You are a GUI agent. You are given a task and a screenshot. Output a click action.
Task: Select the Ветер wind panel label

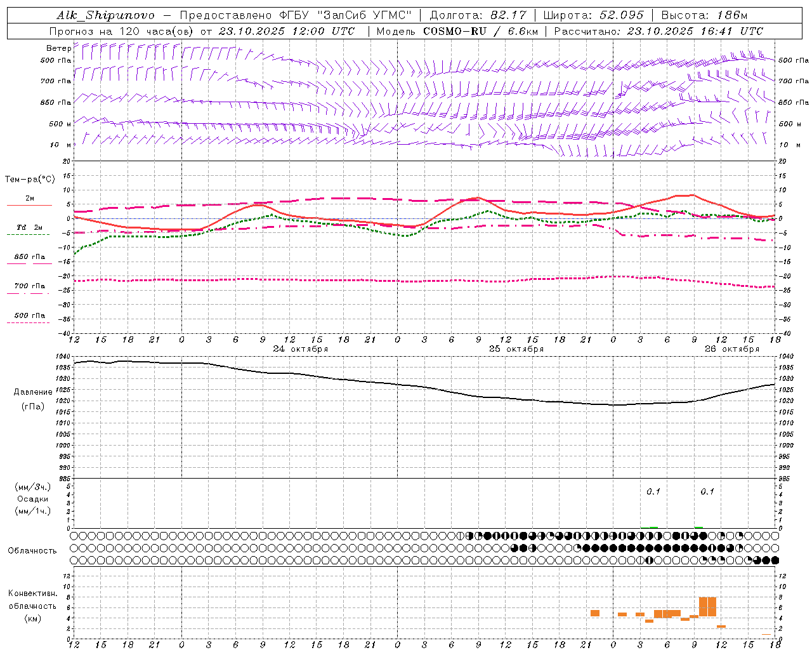58,48
